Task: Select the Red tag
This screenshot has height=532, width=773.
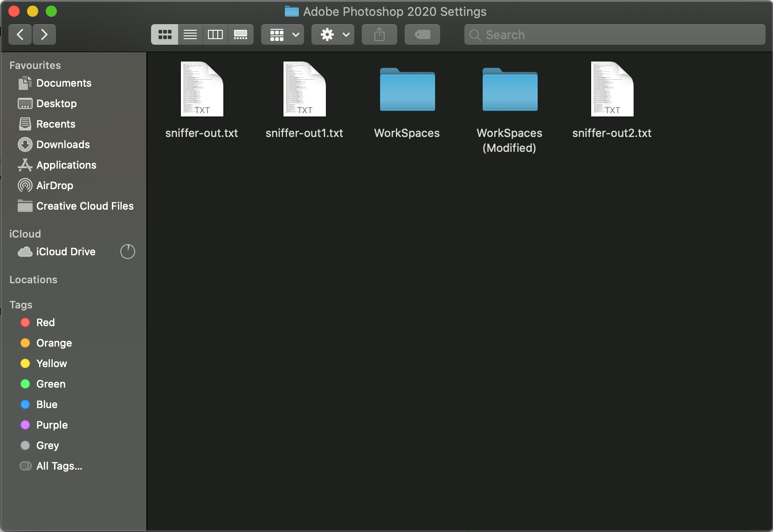Action: coord(45,322)
